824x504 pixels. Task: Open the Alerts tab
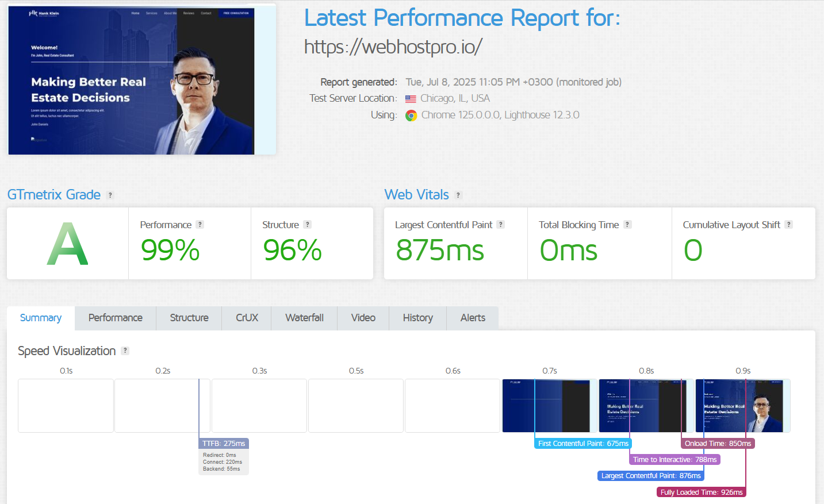473,318
